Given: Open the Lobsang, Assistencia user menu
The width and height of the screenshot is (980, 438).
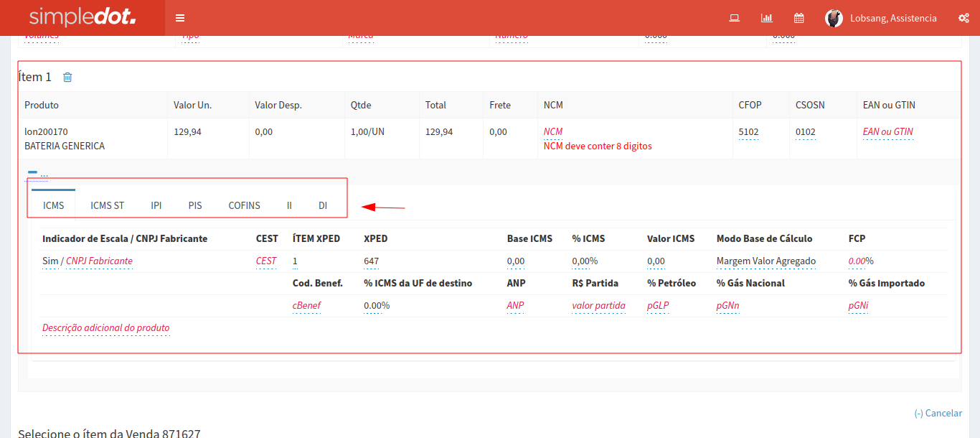Looking at the screenshot, I should coord(892,18).
